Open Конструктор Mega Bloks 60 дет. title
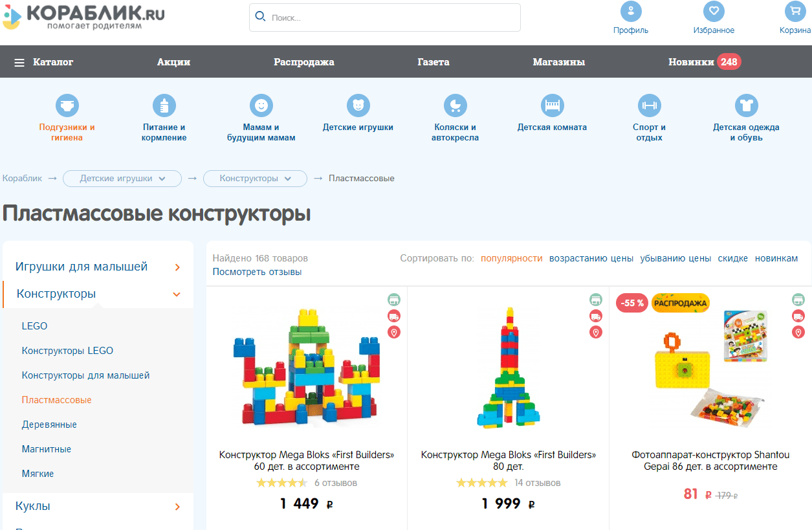The width and height of the screenshot is (812, 530). tap(307, 461)
